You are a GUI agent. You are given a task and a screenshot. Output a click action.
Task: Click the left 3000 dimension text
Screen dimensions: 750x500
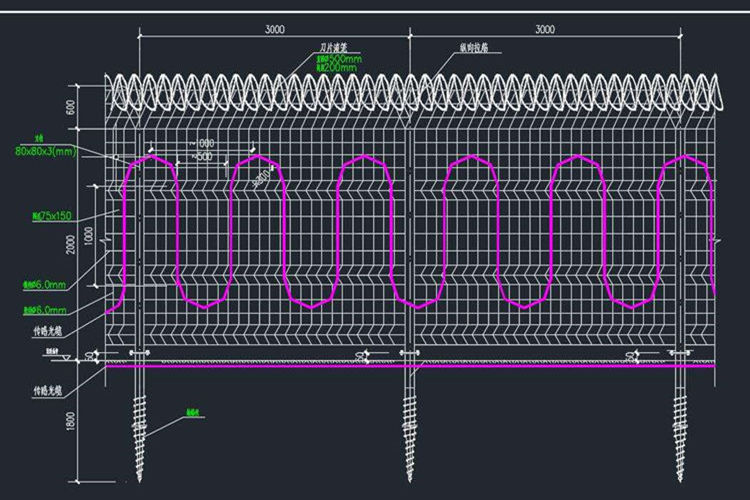point(273,30)
